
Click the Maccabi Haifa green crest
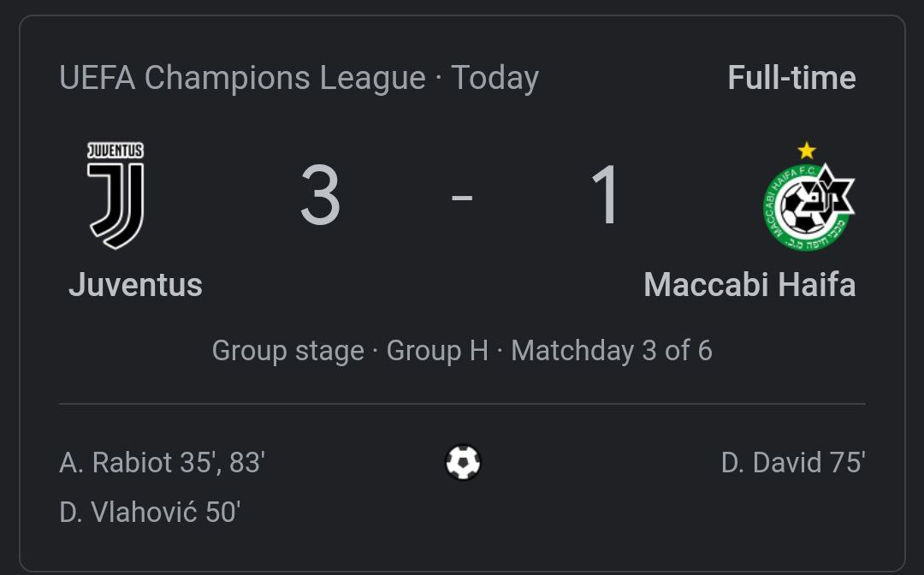click(808, 207)
